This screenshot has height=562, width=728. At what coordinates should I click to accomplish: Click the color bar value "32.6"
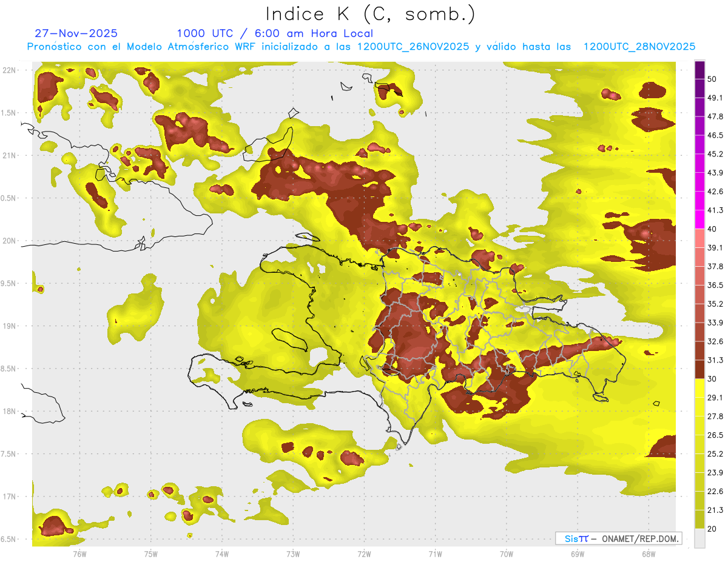[x=715, y=341]
